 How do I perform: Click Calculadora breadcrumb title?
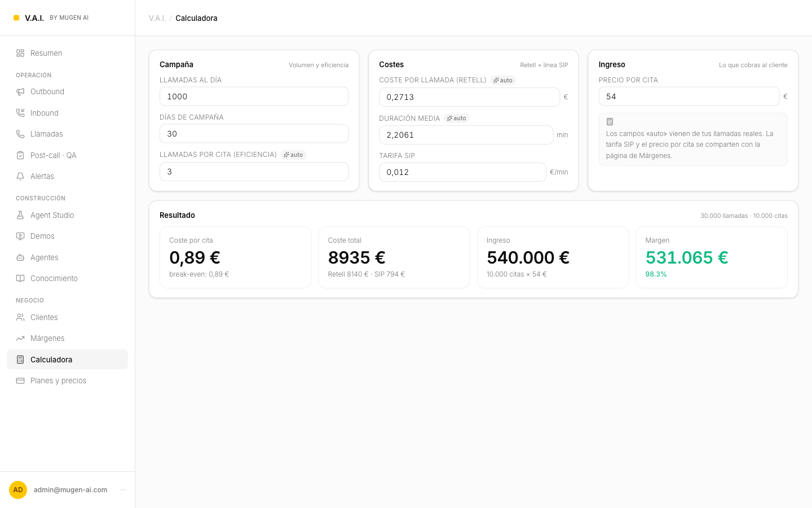pyautogui.click(x=196, y=18)
